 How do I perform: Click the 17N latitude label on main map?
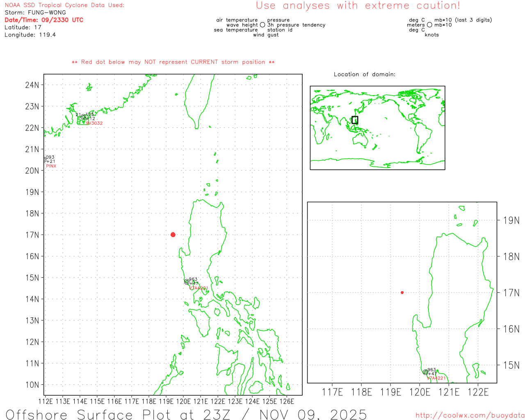click(x=32, y=235)
